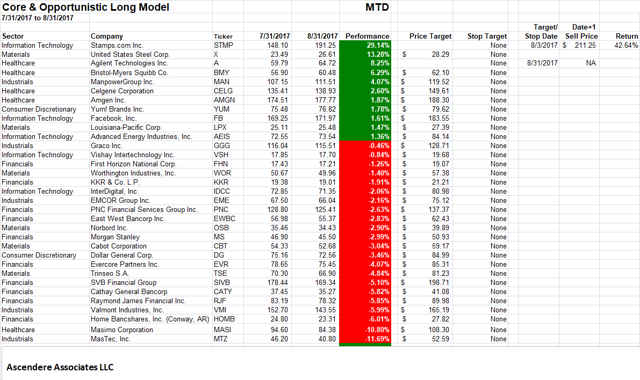Screen dimensions: 640x380
Task: Select the Ascendere Associates LLC text
Action: click(60, 367)
